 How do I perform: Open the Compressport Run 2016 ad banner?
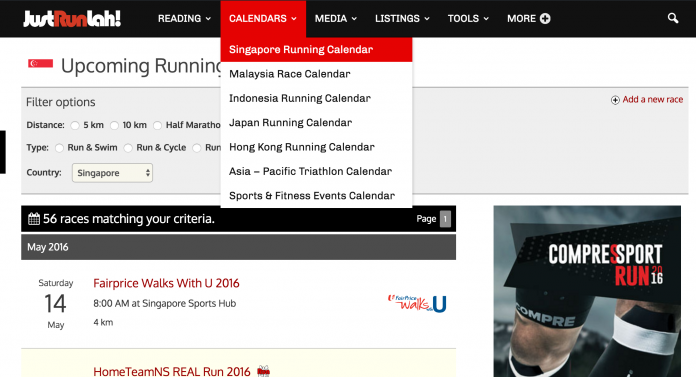(x=587, y=291)
